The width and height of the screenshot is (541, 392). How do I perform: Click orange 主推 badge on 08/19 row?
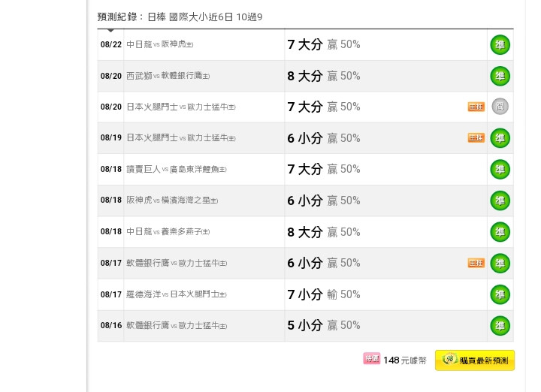point(476,138)
